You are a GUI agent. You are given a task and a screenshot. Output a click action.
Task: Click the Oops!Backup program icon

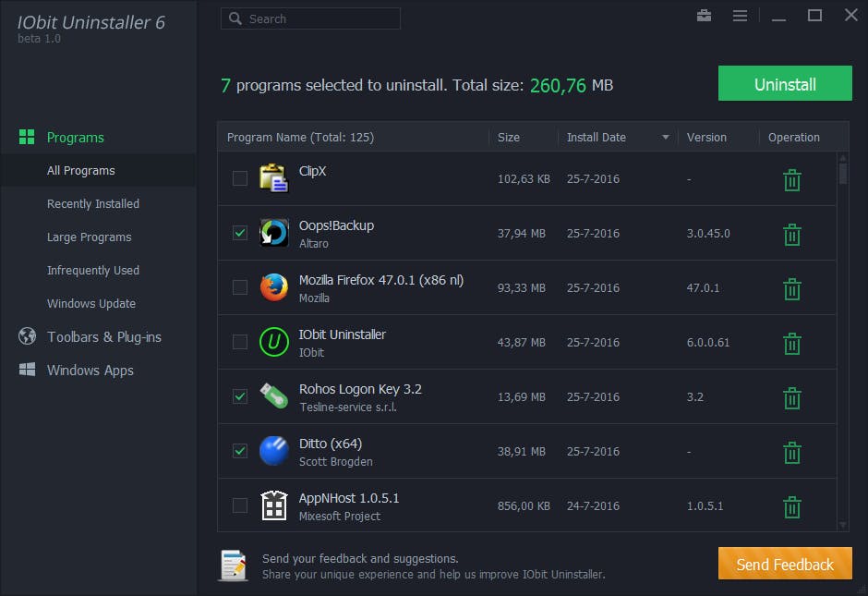coord(274,234)
